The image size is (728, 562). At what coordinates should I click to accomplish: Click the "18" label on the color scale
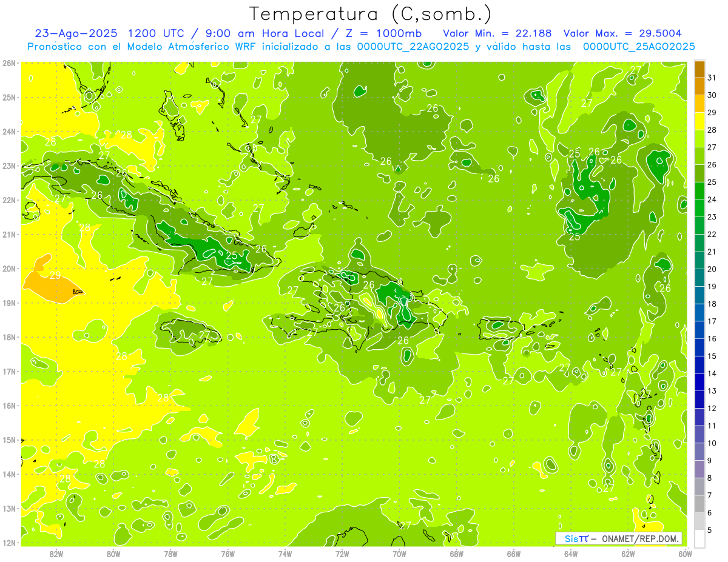click(712, 304)
